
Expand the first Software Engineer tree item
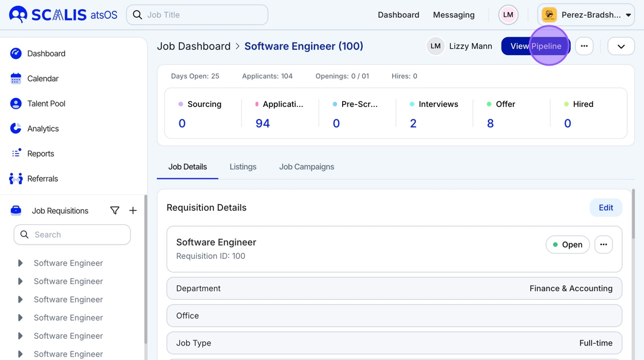[x=20, y=263]
